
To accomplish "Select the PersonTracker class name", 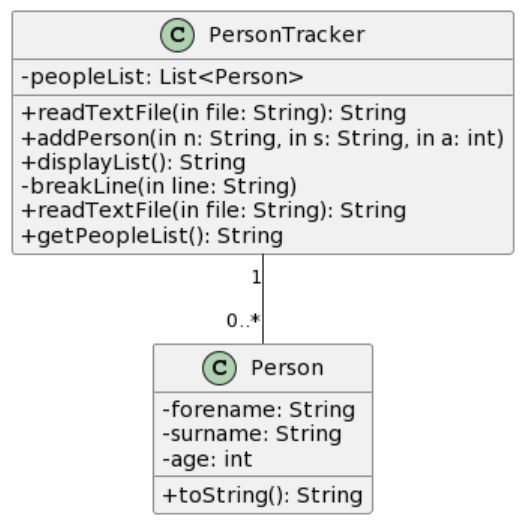I will point(287,35).
